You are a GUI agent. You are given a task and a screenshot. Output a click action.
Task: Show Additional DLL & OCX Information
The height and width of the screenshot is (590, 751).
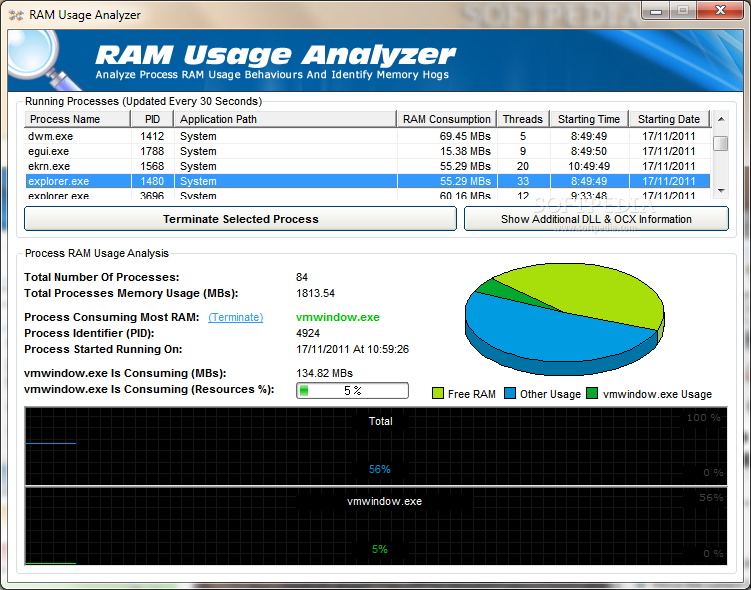[x=596, y=219]
